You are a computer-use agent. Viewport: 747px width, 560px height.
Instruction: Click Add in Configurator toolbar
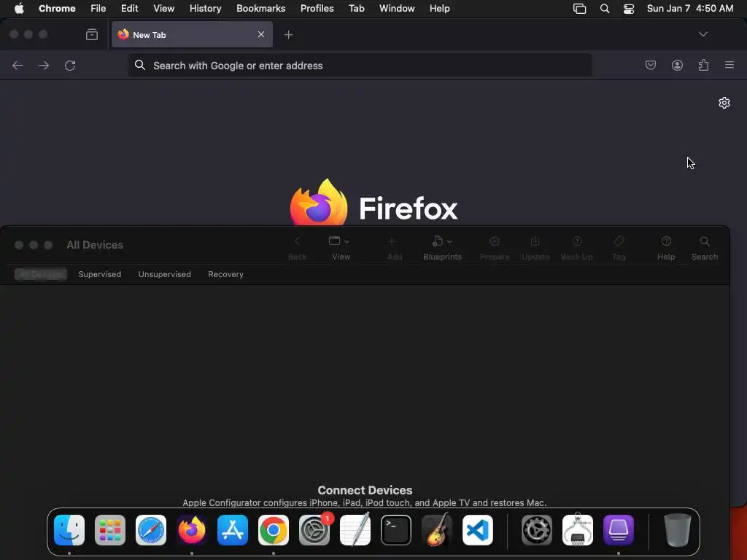tap(395, 248)
